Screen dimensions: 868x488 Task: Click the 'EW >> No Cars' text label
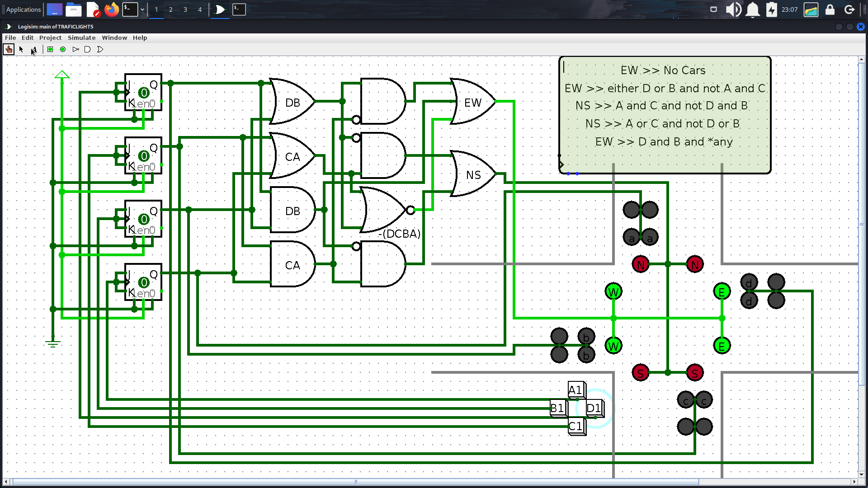pyautogui.click(x=663, y=70)
